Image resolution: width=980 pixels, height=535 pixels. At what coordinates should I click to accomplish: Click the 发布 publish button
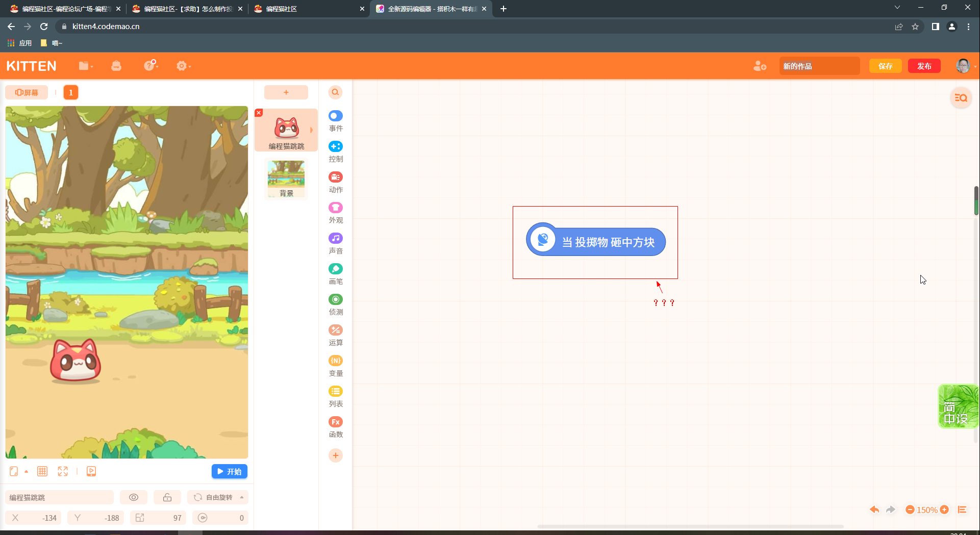tap(924, 66)
